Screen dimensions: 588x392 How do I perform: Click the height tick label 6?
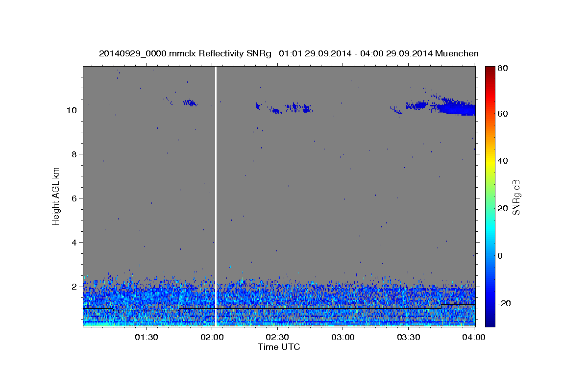[74, 198]
